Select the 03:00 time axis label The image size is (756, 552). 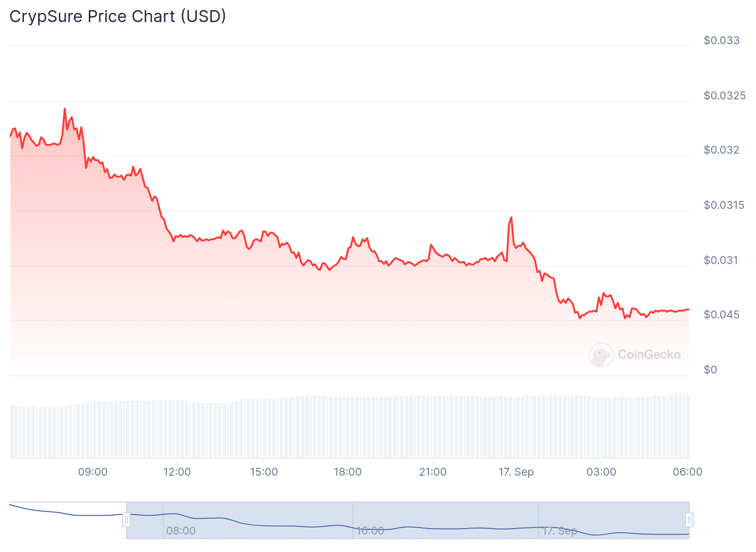click(601, 472)
